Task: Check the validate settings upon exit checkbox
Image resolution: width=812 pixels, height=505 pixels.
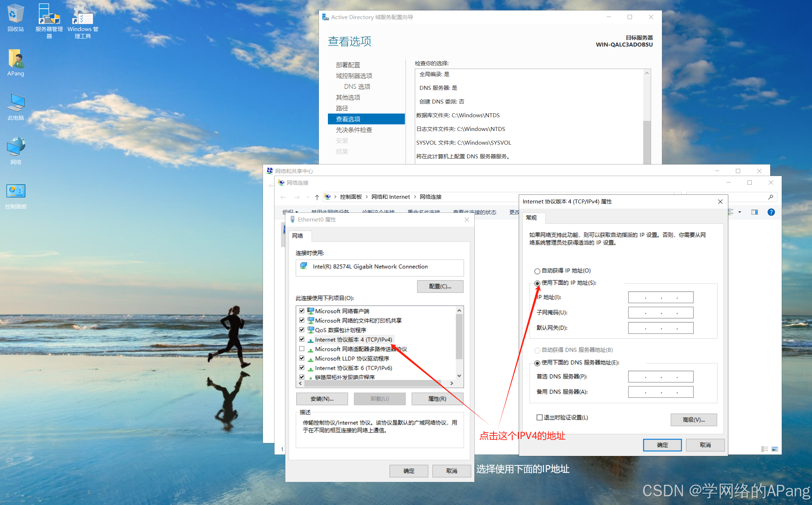Action: click(540, 417)
